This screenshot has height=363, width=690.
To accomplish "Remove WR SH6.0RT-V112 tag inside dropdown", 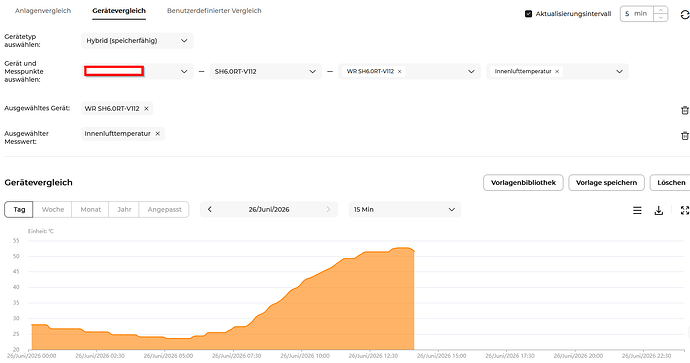I will pos(400,71).
